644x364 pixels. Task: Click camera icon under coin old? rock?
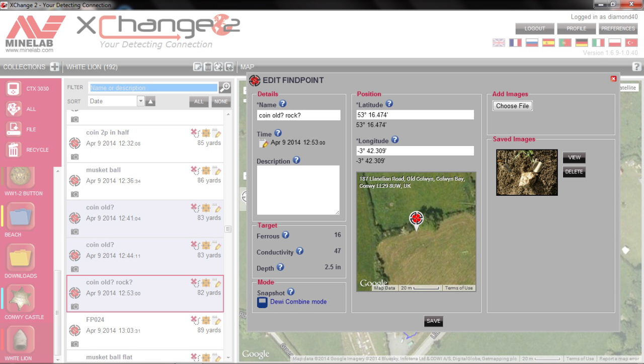(x=74, y=306)
